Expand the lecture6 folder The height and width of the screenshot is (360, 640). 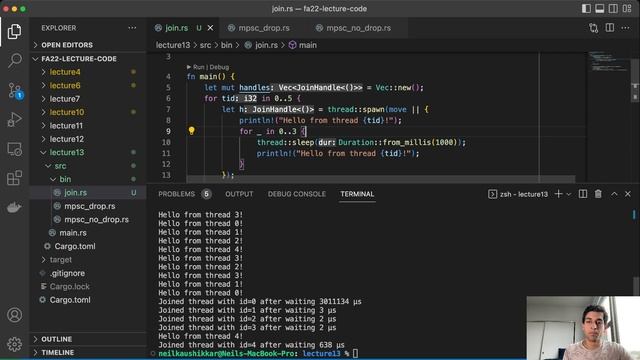[x=88, y=85]
